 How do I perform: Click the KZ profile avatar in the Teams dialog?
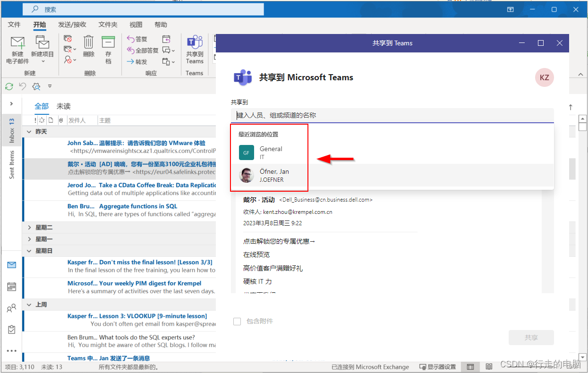(545, 77)
